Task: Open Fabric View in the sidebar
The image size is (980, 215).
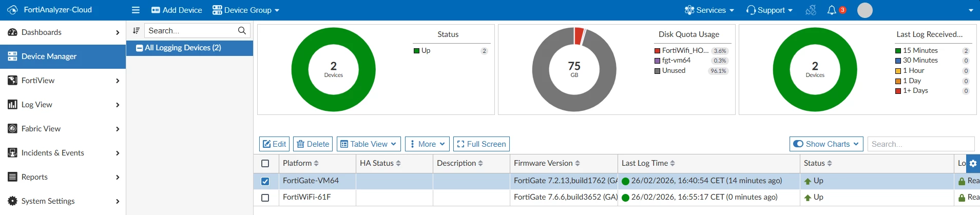Action: coord(63,129)
